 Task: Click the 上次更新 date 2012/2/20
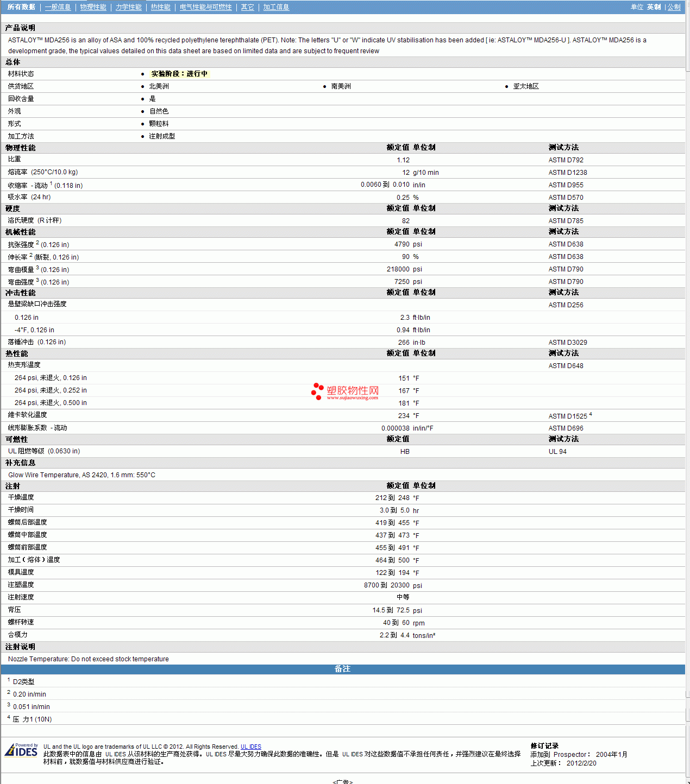click(x=581, y=763)
